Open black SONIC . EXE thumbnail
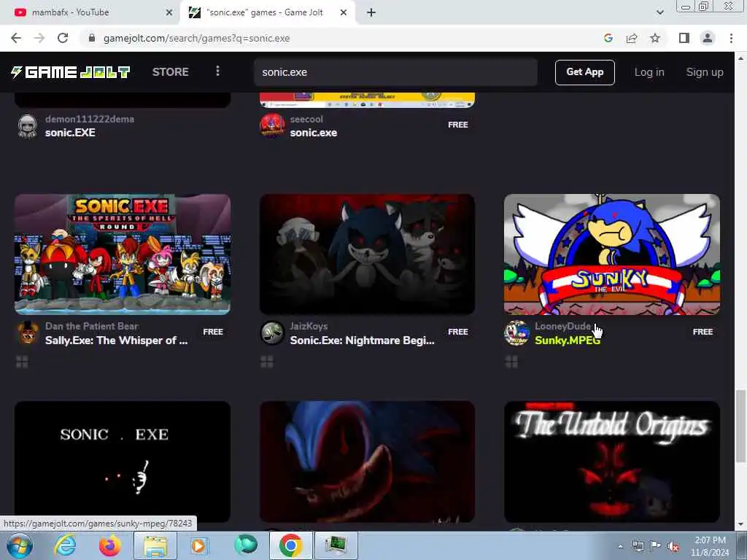This screenshot has width=747, height=560. pos(123,462)
